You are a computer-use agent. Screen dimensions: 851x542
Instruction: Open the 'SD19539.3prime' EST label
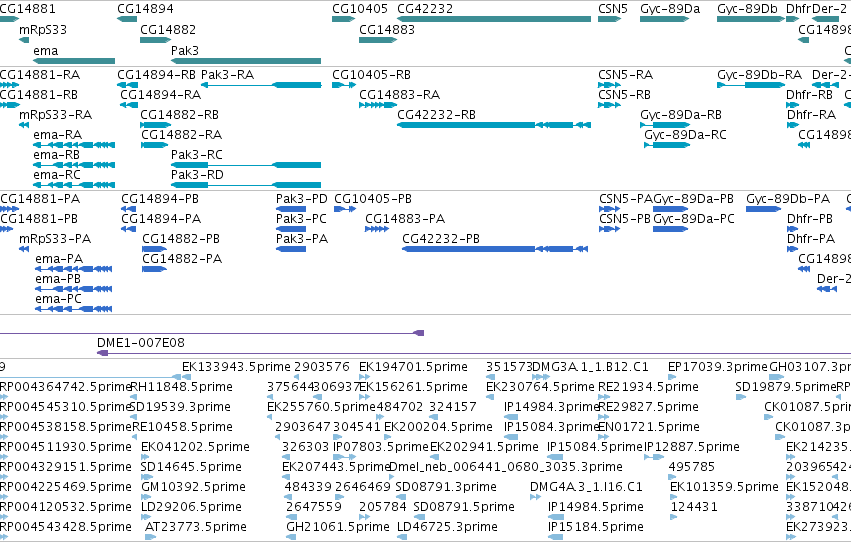point(180,407)
